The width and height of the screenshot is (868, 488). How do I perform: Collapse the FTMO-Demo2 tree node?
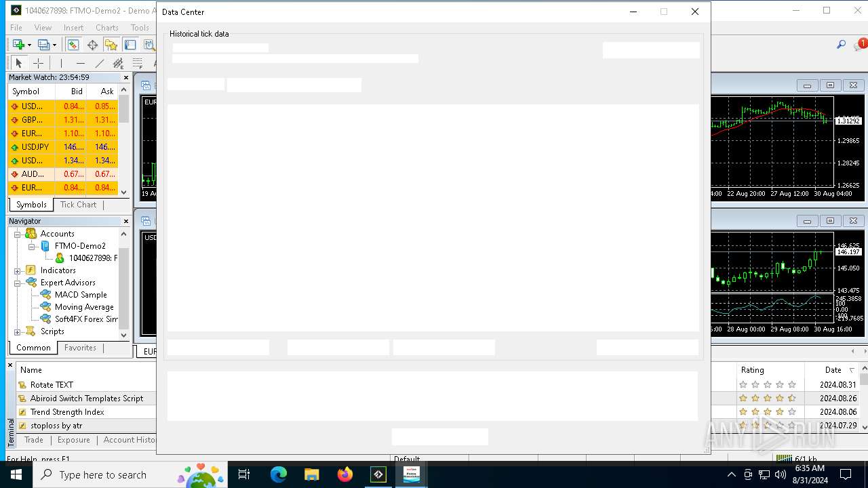pos(32,246)
